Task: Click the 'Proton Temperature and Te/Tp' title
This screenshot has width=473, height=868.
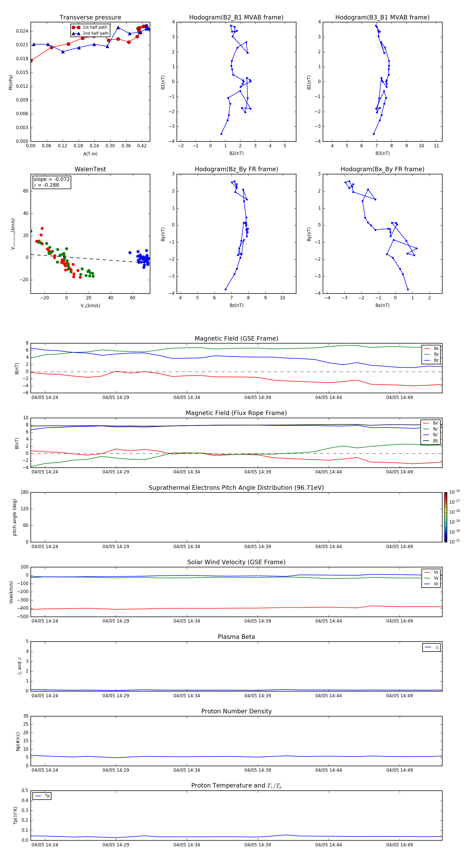Action: (236, 786)
